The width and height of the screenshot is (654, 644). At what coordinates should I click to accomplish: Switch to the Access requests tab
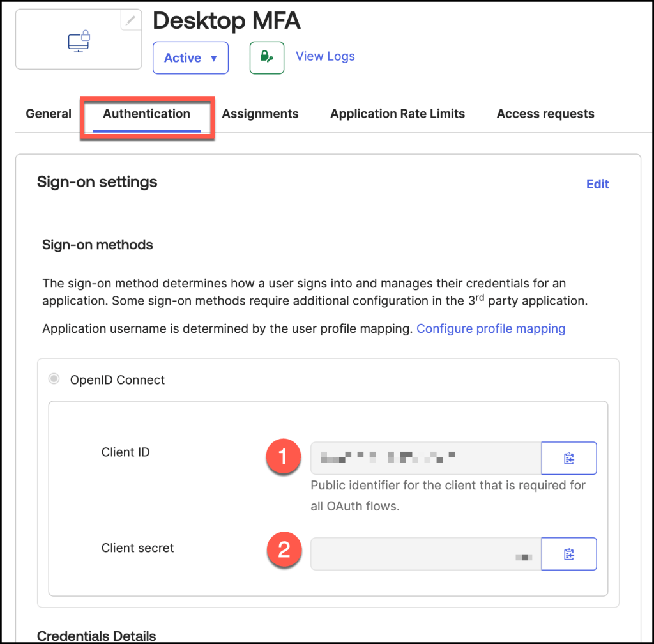click(x=545, y=114)
